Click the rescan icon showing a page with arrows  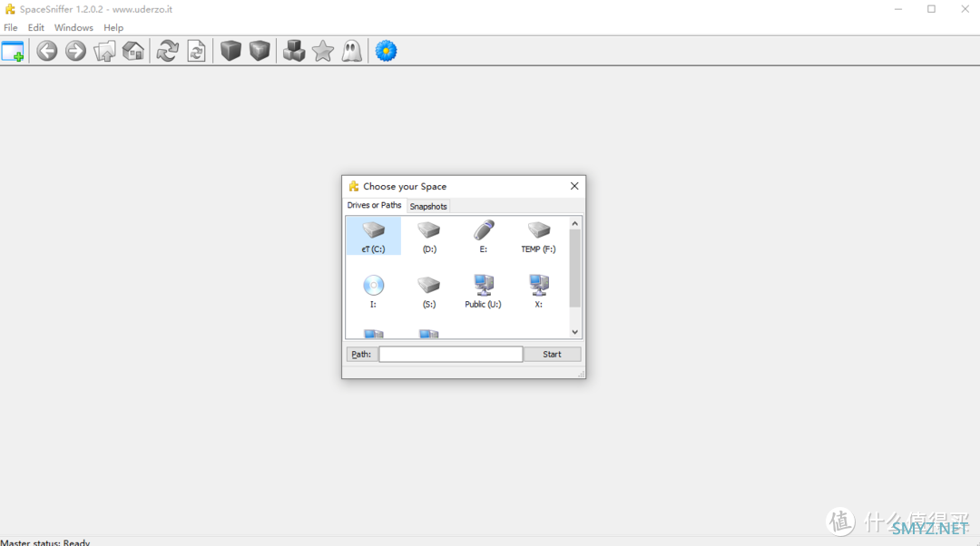pyautogui.click(x=196, y=51)
